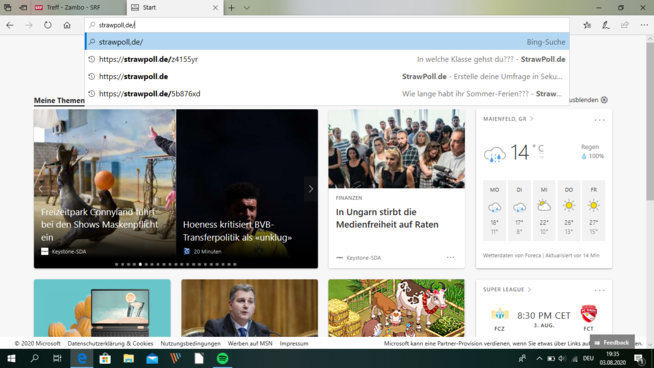
Task: Select Meine Themen tab
Action: tap(59, 100)
